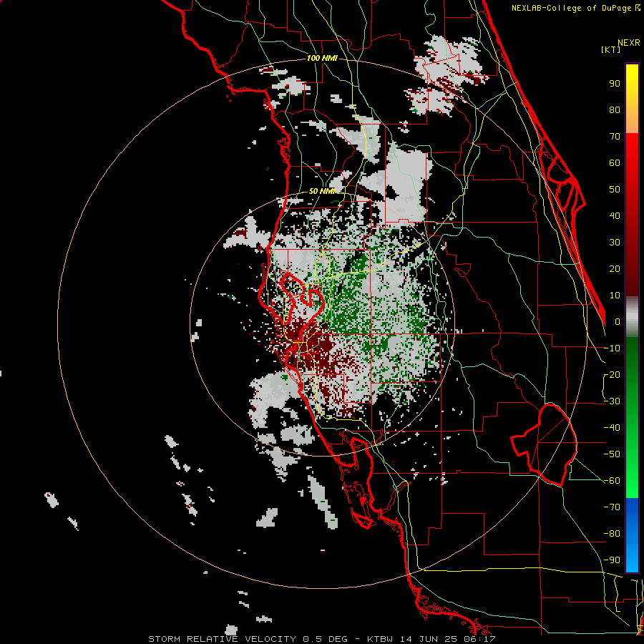
Task: Click the positive 50 scale value
Action: 615,190
